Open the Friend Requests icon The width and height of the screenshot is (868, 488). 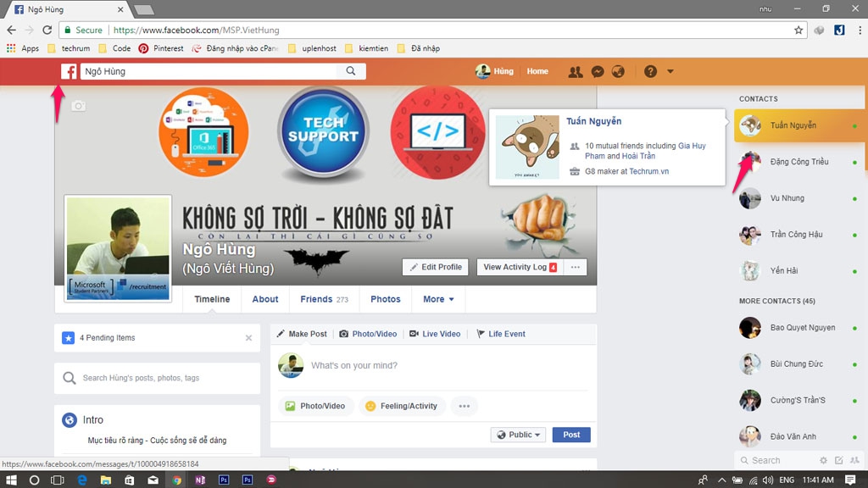click(x=576, y=72)
